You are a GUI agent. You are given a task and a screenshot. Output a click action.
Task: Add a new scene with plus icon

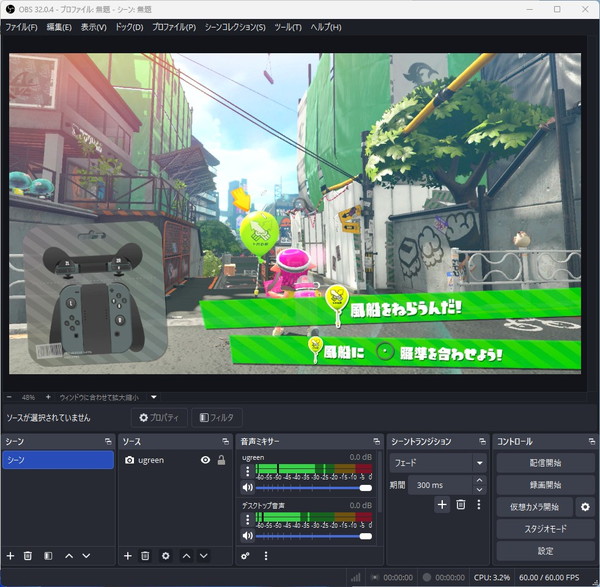10,555
